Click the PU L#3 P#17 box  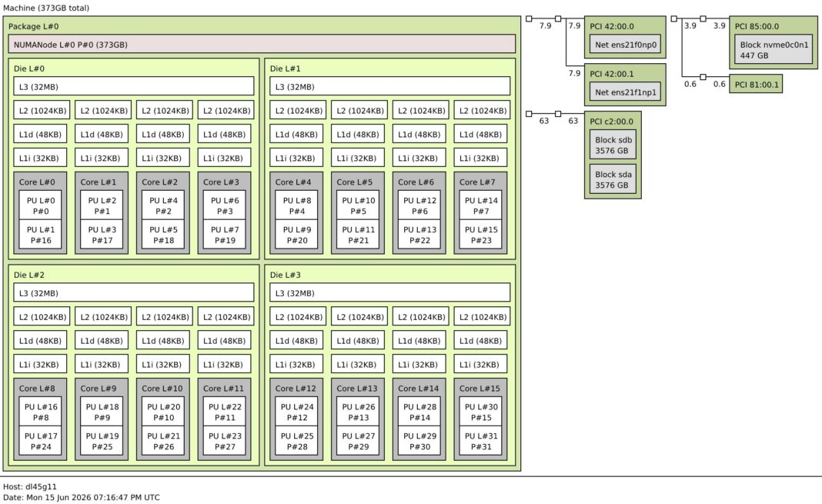[102, 234]
